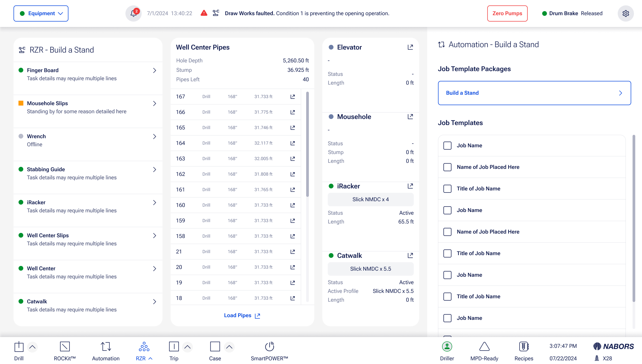Select Slick NMDC x 4 in iRacker
The height and width of the screenshot is (364, 642).
tap(371, 200)
